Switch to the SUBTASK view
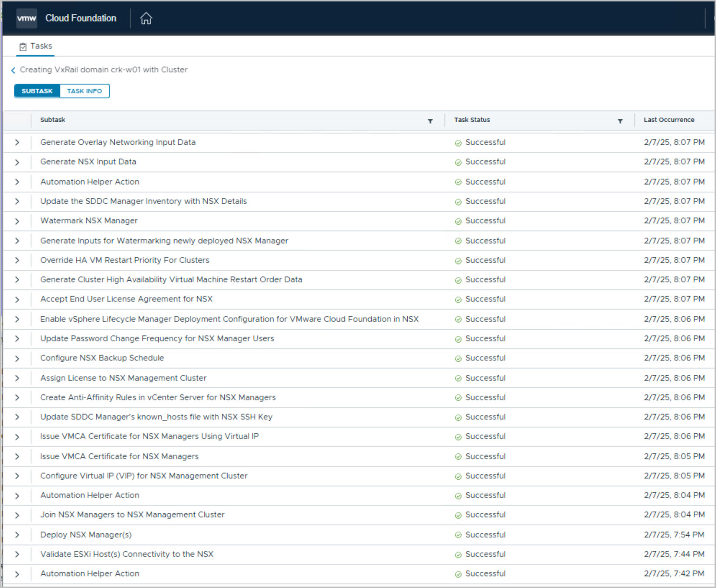Image resolution: width=716 pixels, height=588 pixels. [x=37, y=91]
